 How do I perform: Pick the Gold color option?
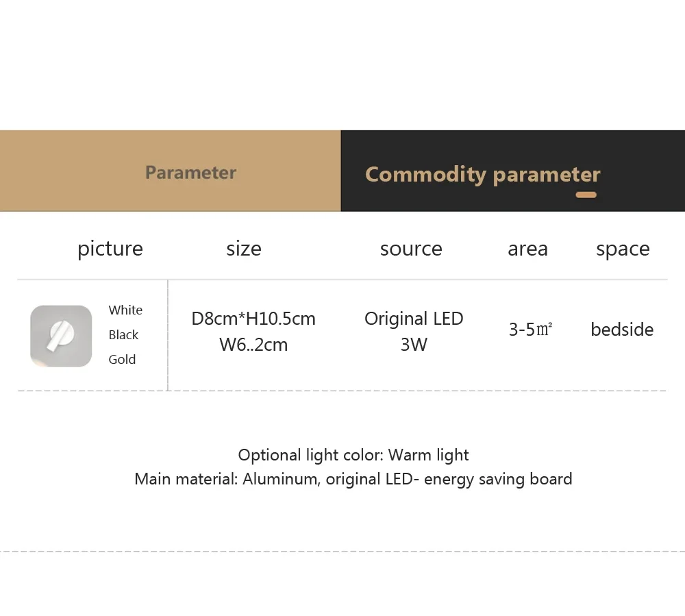122,360
